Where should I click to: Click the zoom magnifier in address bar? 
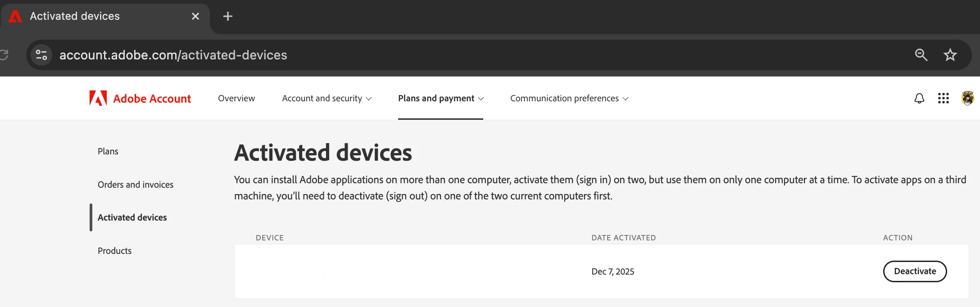tap(921, 55)
